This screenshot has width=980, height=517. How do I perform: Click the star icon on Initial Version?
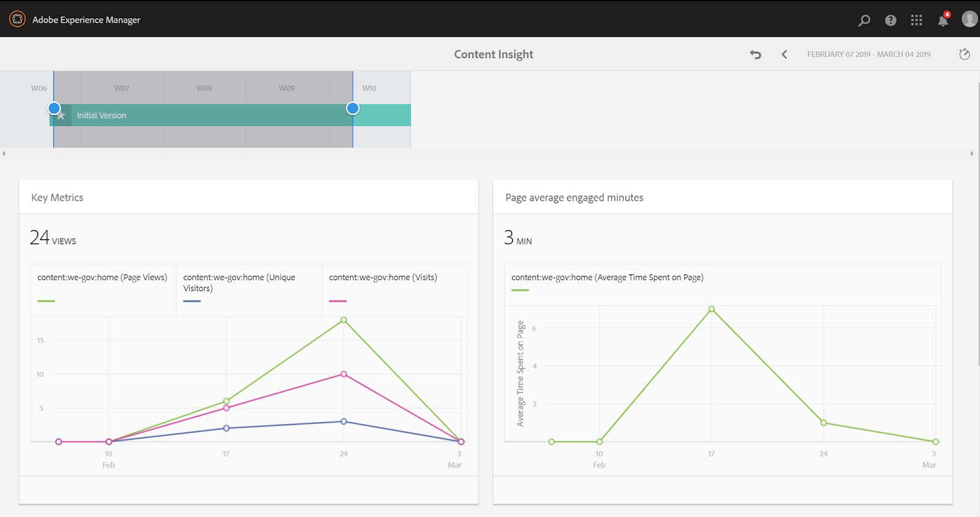click(61, 115)
